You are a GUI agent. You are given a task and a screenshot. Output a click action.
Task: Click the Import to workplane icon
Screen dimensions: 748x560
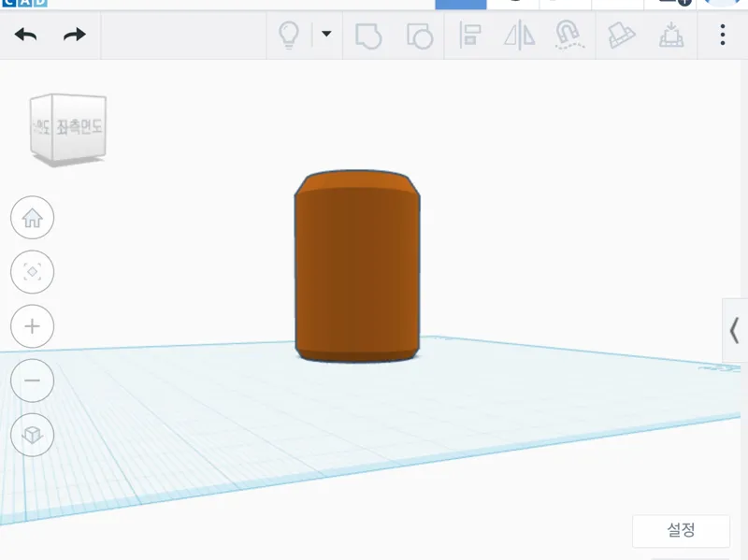click(671, 35)
